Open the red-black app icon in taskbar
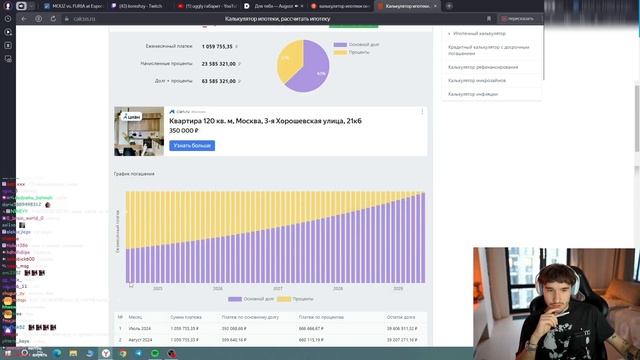The height and width of the screenshot is (360, 640). [x=172, y=353]
